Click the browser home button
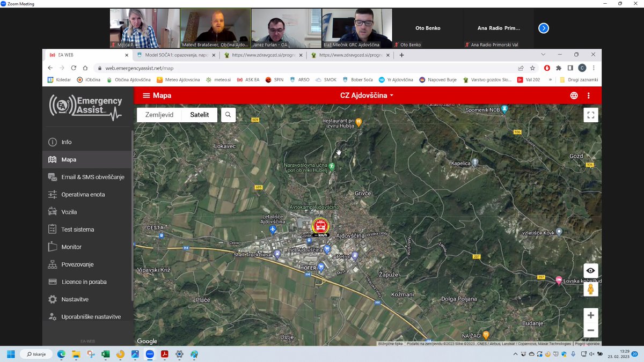644x362 pixels. pos(85,68)
